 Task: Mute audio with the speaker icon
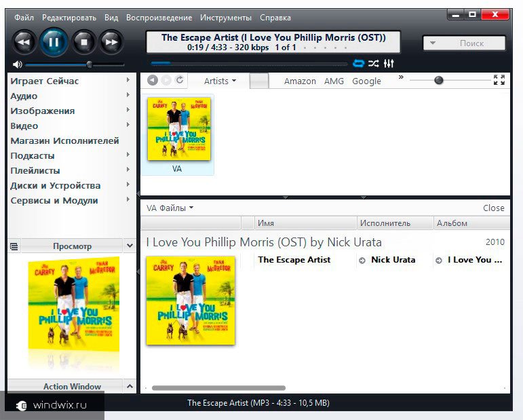(x=17, y=64)
